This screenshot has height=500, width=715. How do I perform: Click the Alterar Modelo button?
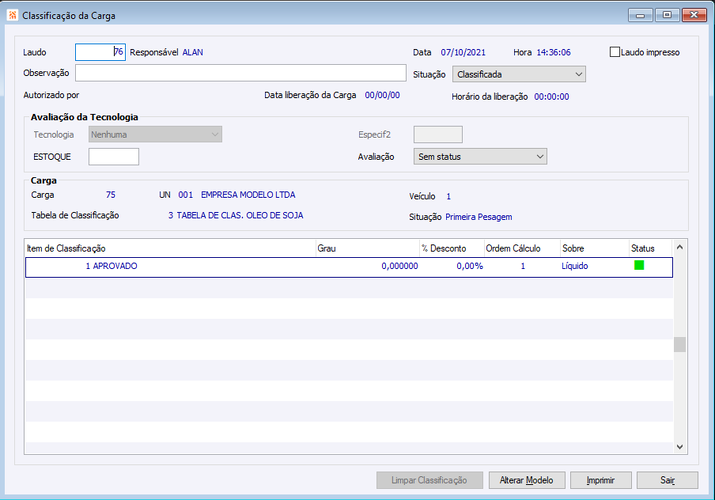pyautogui.click(x=527, y=480)
